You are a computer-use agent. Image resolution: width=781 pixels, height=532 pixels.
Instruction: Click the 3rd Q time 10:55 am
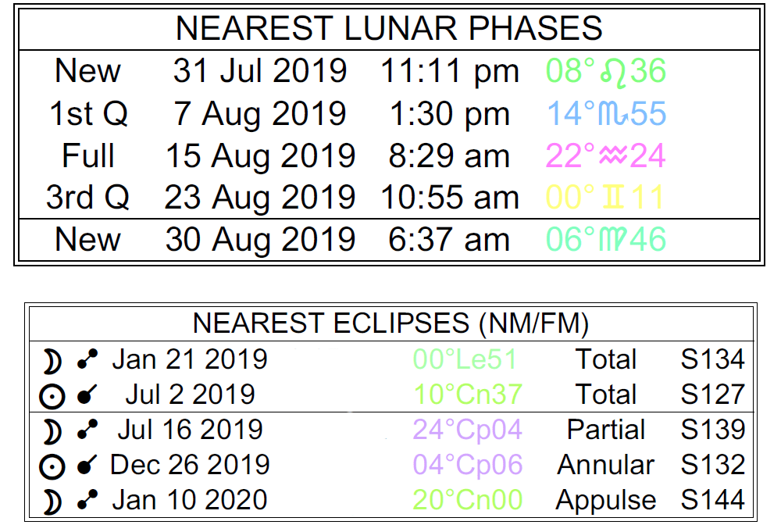coord(450,198)
